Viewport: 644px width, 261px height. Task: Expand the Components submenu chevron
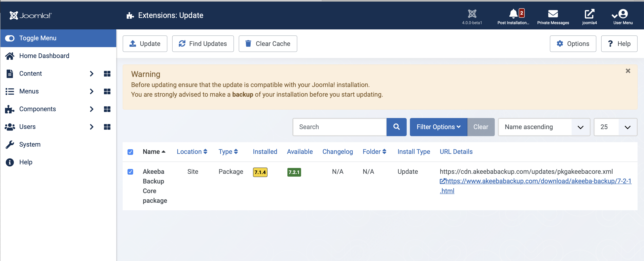click(92, 109)
